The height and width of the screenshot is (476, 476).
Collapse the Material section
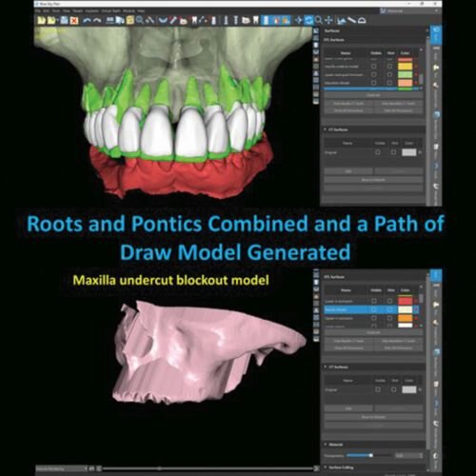pyautogui.click(x=326, y=445)
